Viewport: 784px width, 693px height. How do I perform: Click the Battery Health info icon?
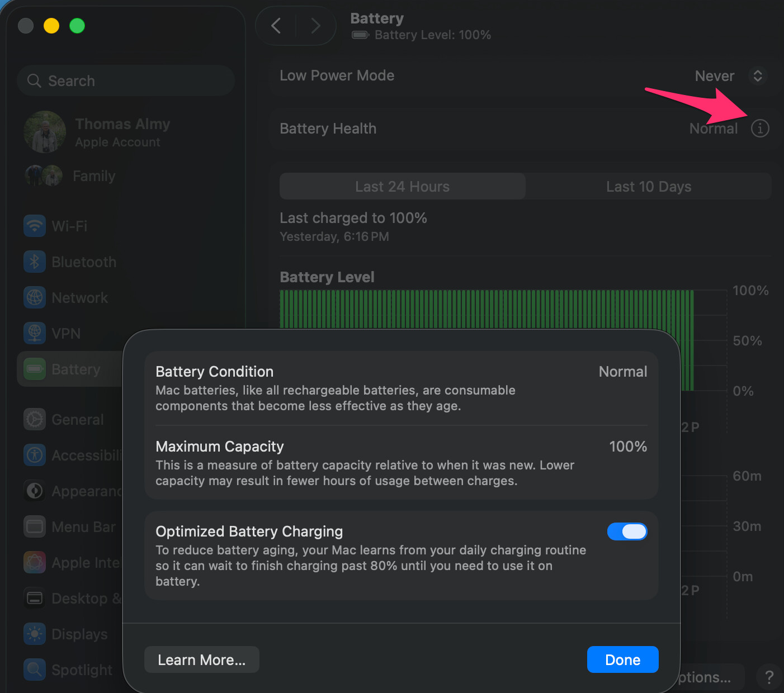[x=759, y=129]
